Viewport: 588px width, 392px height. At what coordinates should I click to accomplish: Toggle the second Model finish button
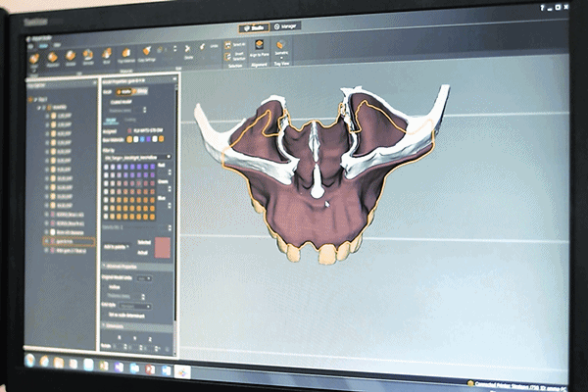pyautogui.click(x=141, y=91)
